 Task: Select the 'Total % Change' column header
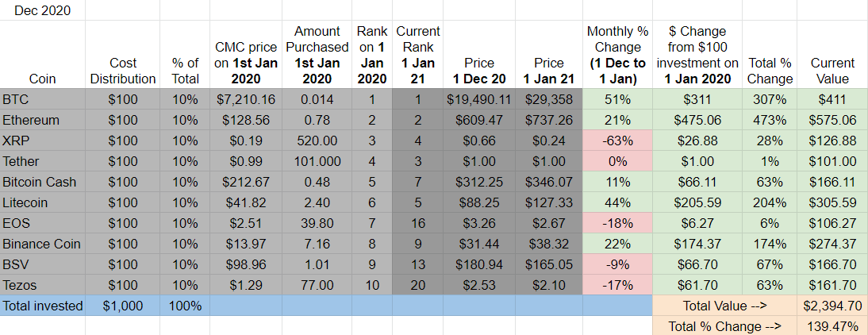(770, 54)
